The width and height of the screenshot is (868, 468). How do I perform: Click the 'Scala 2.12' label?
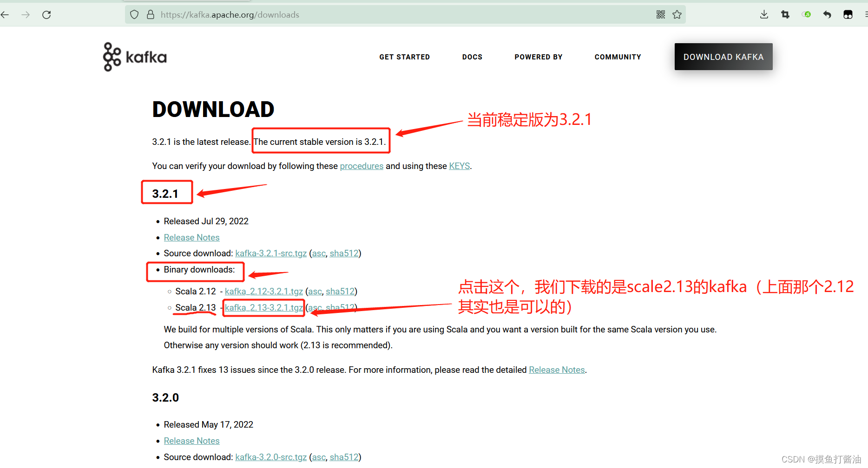coord(196,292)
